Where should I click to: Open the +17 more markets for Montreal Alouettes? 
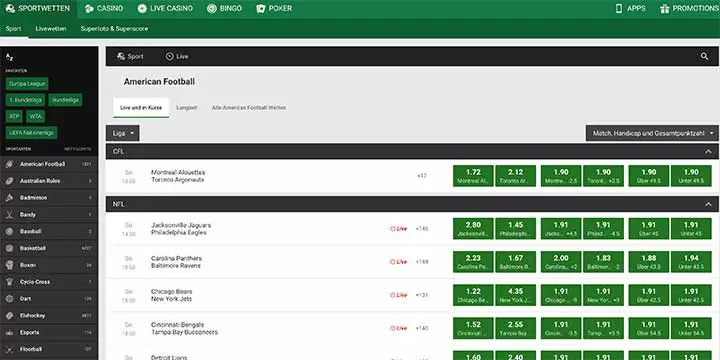(422, 176)
